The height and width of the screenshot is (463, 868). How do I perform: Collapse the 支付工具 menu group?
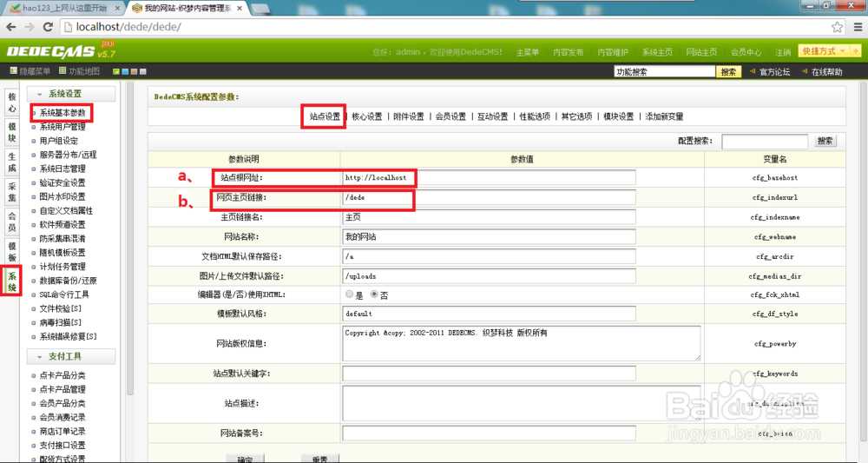(71, 356)
